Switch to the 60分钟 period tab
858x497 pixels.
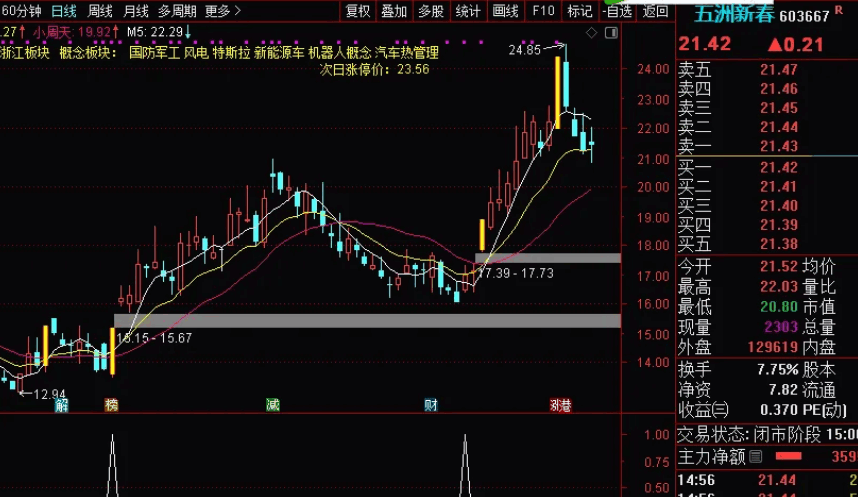21,11
